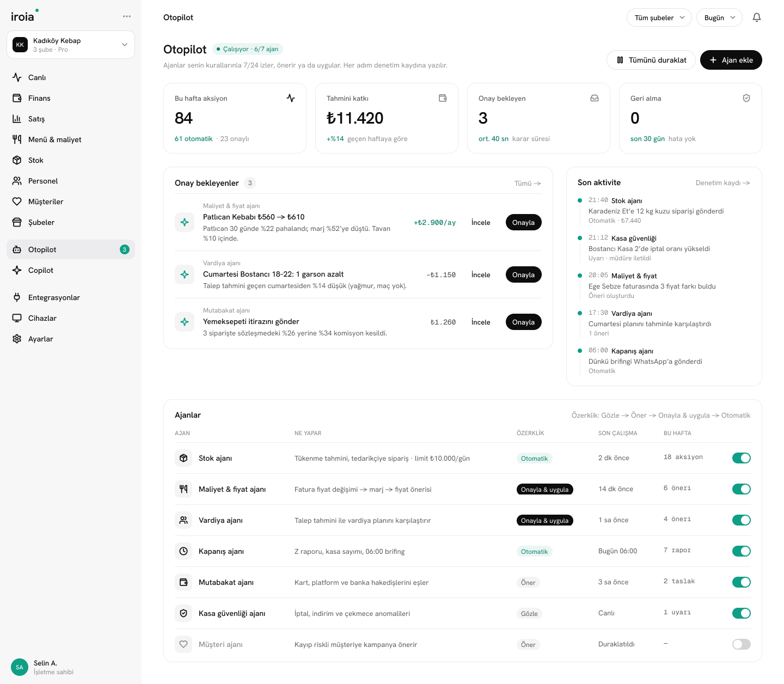Open the Denetim kaydı link

click(723, 183)
